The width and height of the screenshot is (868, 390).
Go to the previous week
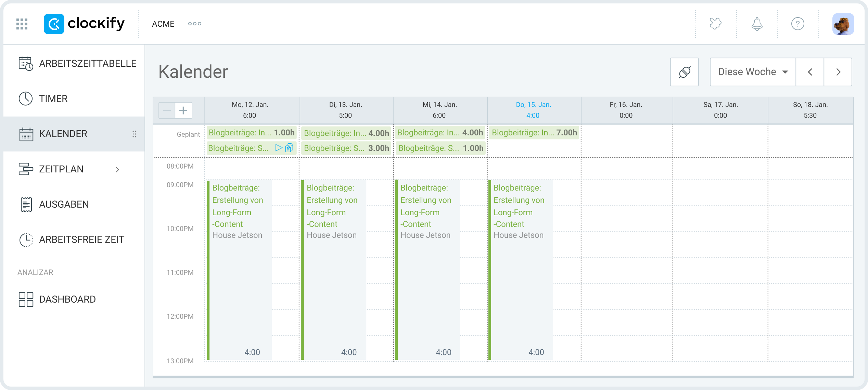point(810,72)
